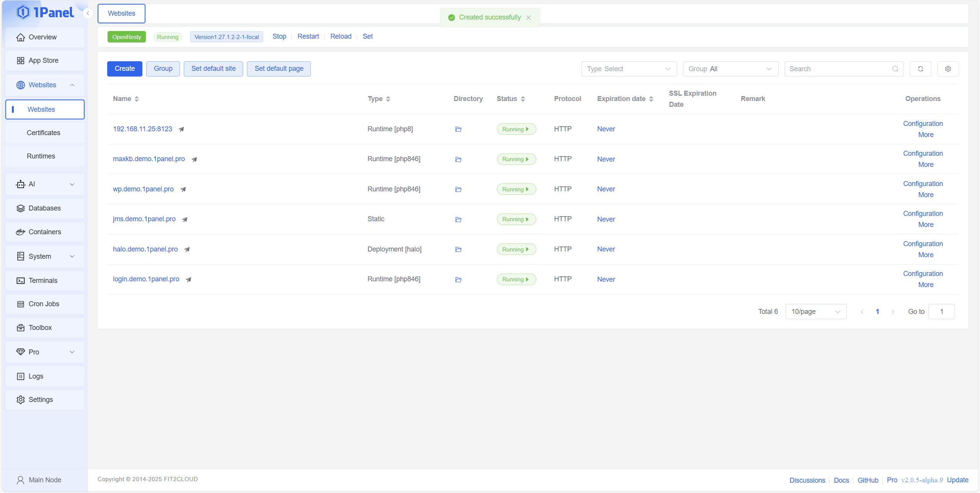
Task: Click search magnifier icon in Search box
Action: pyautogui.click(x=895, y=69)
